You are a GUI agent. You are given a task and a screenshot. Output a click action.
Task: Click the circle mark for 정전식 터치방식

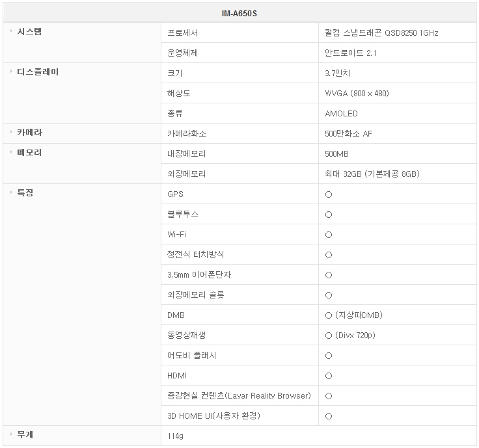click(x=329, y=255)
